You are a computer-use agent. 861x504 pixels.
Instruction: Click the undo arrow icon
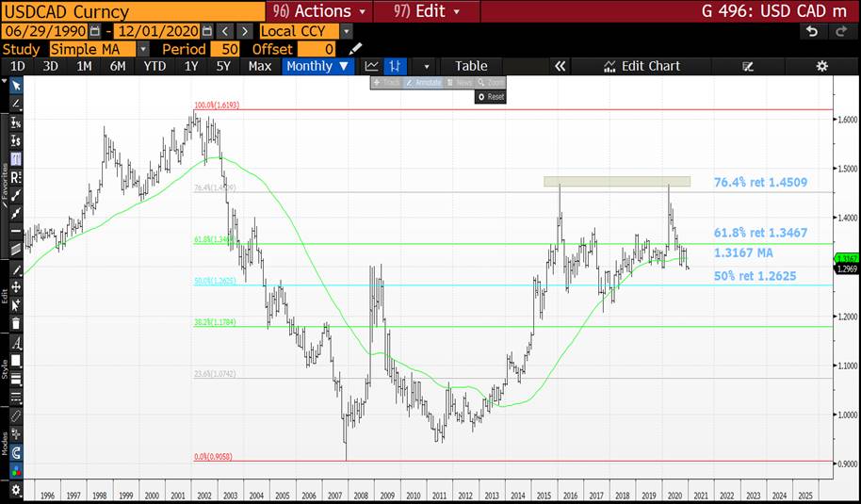(x=812, y=31)
